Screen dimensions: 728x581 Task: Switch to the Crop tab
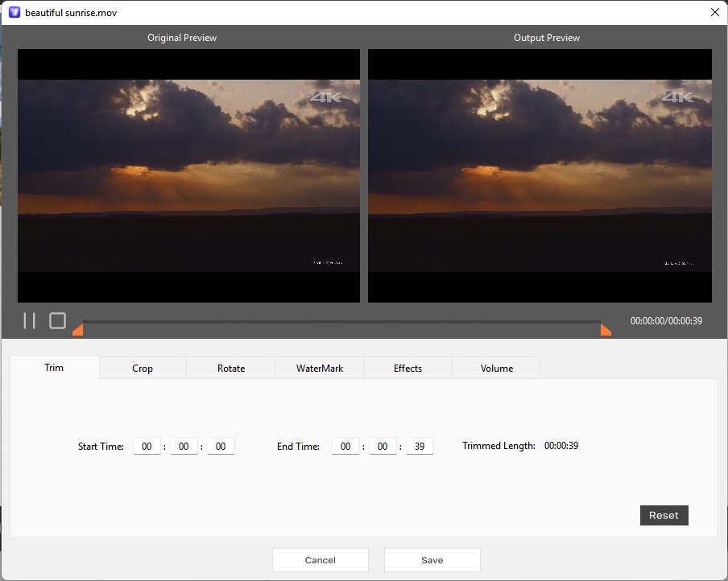(142, 368)
